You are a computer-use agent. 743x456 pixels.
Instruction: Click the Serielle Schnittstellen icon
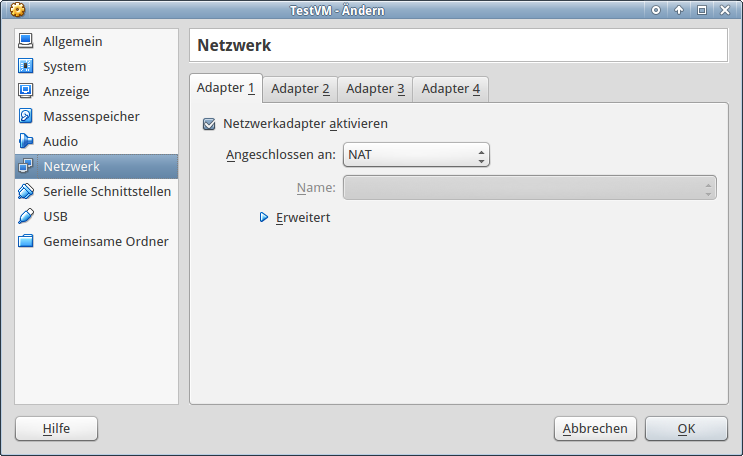26,192
